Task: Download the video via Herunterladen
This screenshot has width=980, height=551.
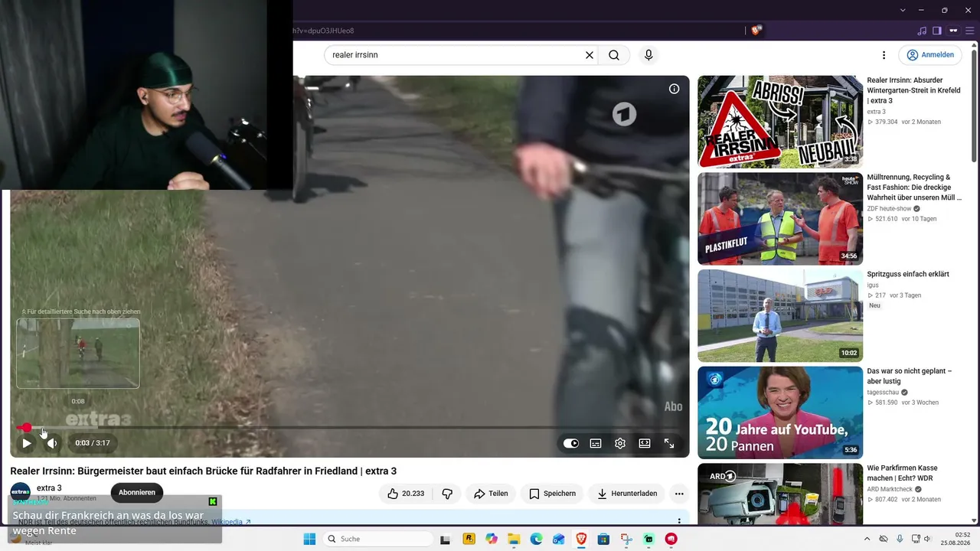Action: click(627, 494)
